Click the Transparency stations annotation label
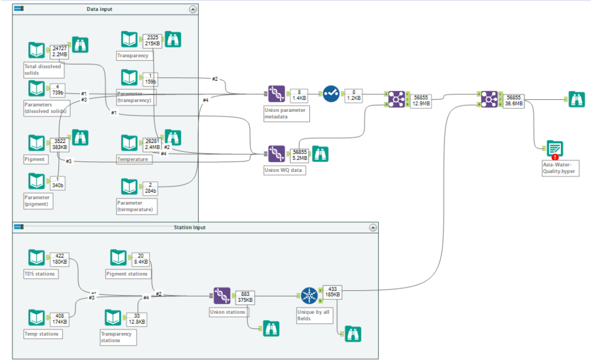The image size is (591, 364). pyautogui.click(x=118, y=337)
